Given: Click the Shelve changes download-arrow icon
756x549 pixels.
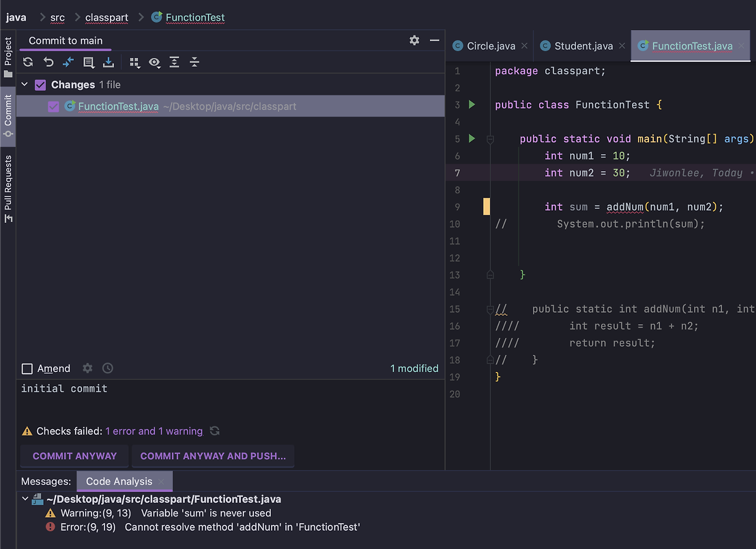Looking at the screenshot, I should [x=108, y=62].
